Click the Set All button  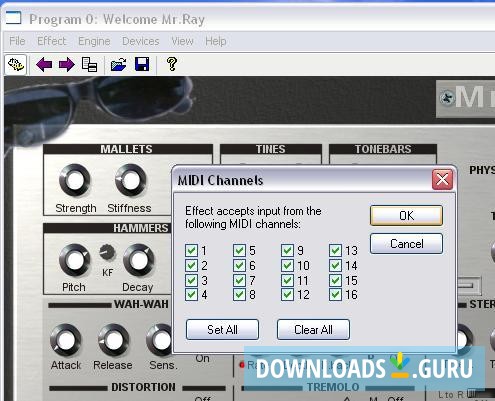coord(222,330)
